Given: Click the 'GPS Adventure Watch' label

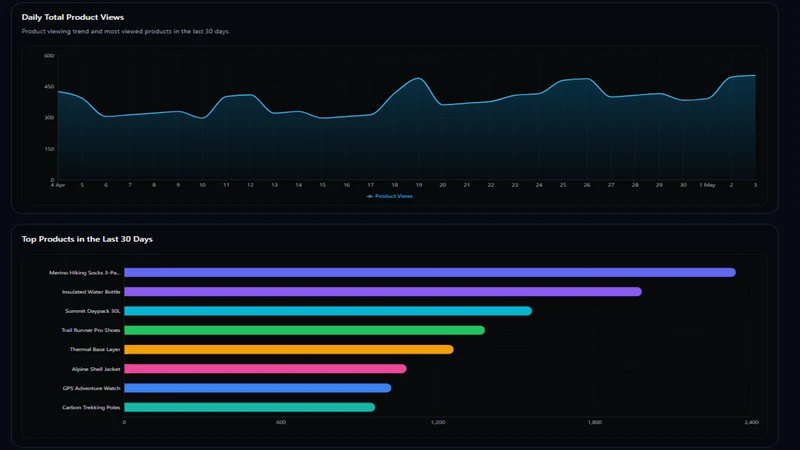Looking at the screenshot, I should tap(91, 388).
